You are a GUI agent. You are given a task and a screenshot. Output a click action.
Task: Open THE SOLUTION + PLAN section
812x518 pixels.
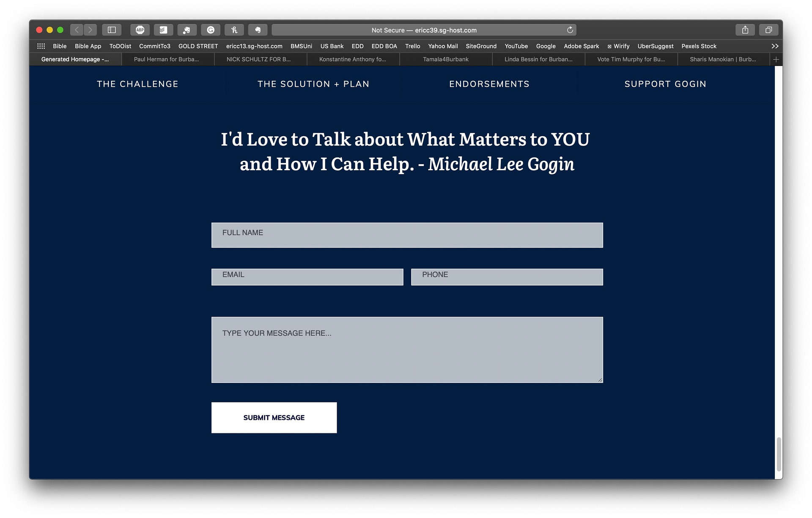tap(313, 83)
